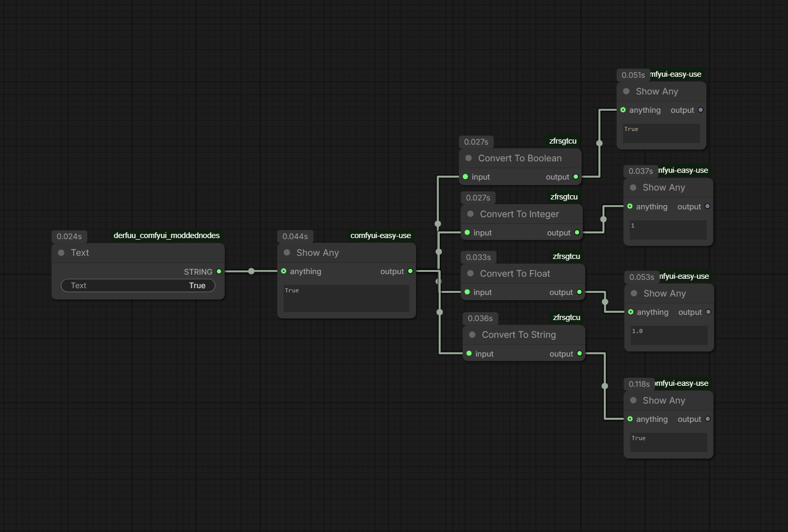Collapse the Convert To String node

click(472, 335)
